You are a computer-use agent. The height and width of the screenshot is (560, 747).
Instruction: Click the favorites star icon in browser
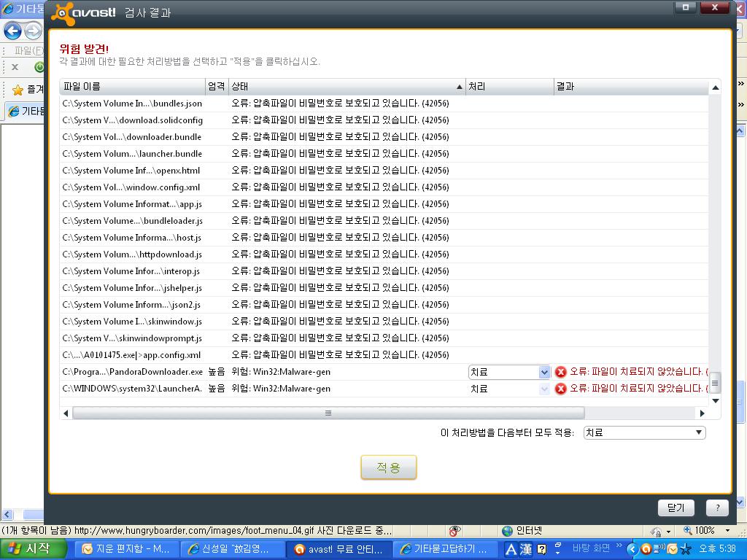coord(18,90)
